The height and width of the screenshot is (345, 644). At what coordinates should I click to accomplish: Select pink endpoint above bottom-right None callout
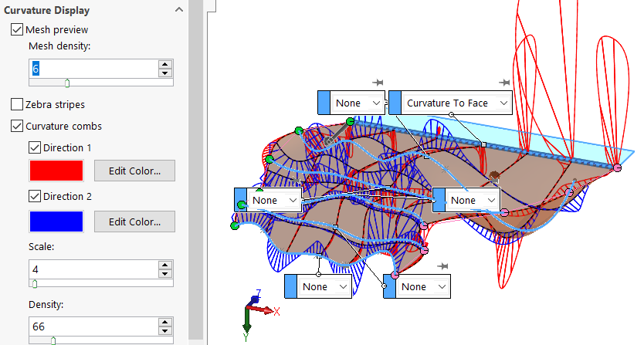click(395, 275)
